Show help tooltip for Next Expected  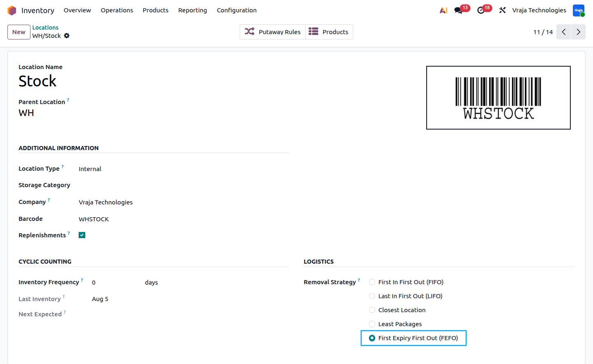click(x=65, y=312)
